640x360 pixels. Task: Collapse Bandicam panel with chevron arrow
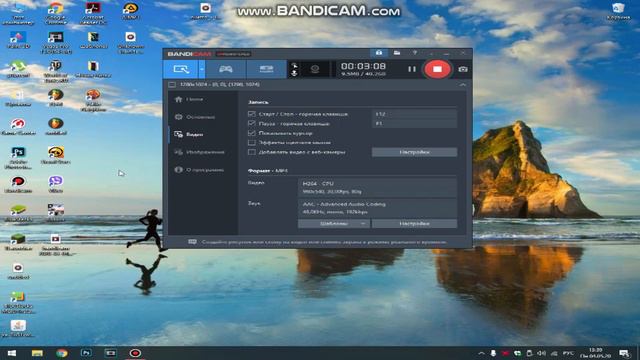pyautogui.click(x=462, y=84)
